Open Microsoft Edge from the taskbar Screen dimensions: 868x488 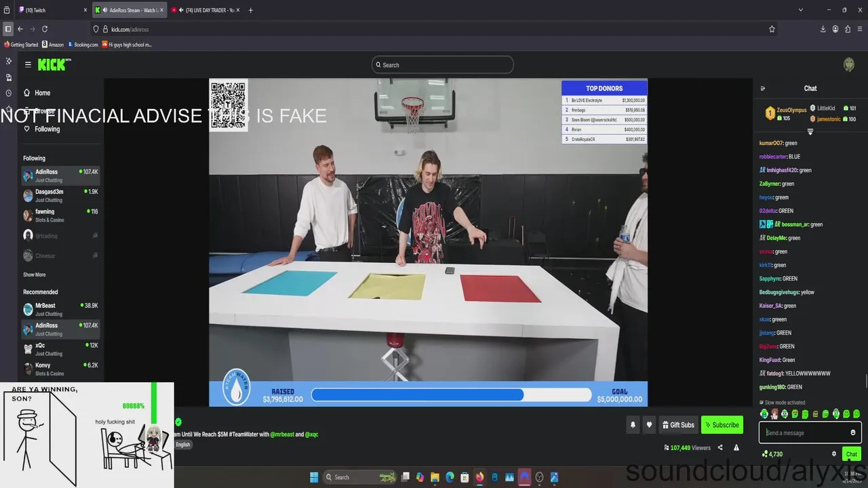450,477
